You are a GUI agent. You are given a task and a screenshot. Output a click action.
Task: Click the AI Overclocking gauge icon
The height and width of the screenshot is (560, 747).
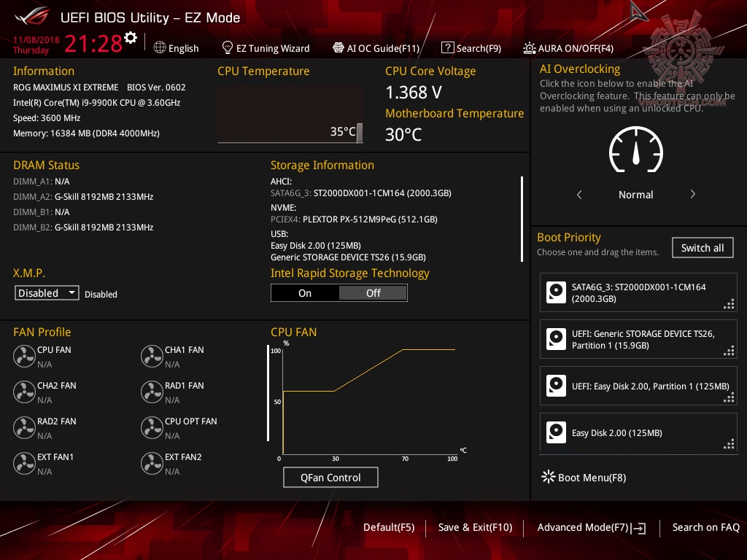pyautogui.click(x=636, y=149)
